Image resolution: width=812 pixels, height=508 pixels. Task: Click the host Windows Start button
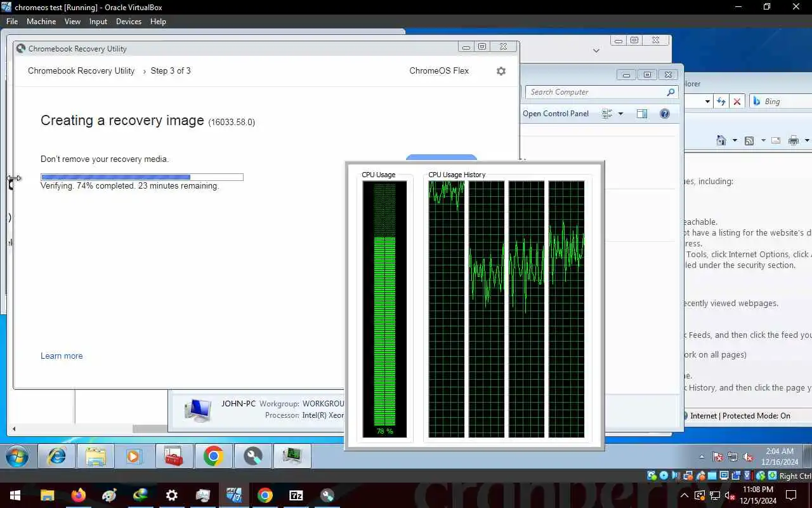(15, 495)
